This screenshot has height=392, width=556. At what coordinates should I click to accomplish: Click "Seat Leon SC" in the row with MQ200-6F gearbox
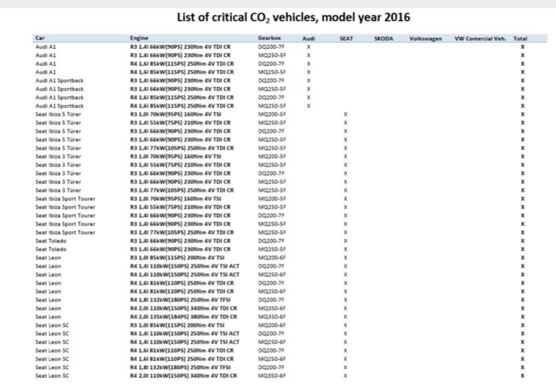pyautogui.click(x=52, y=325)
